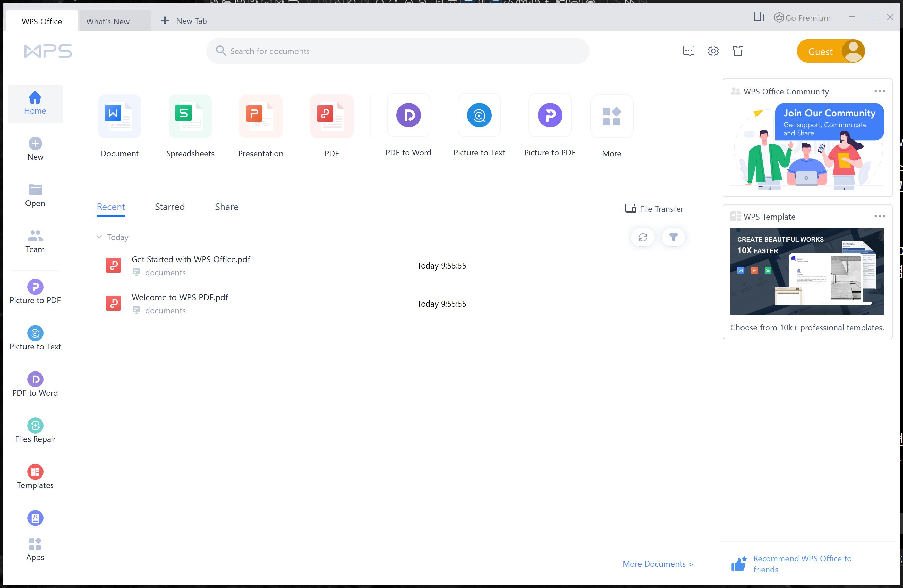Open Templates from the sidebar
The width and height of the screenshot is (903, 588).
click(x=35, y=477)
